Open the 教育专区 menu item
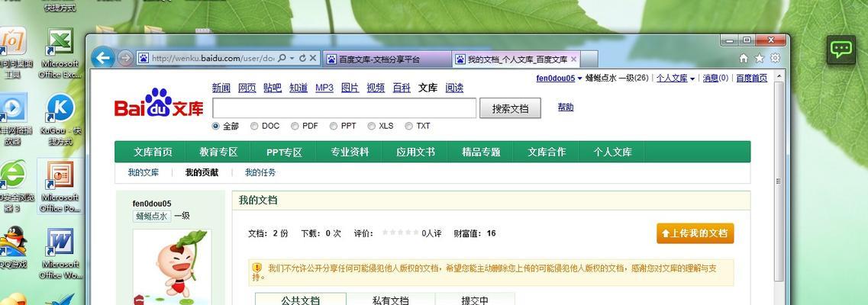The image size is (868, 305). point(218,152)
